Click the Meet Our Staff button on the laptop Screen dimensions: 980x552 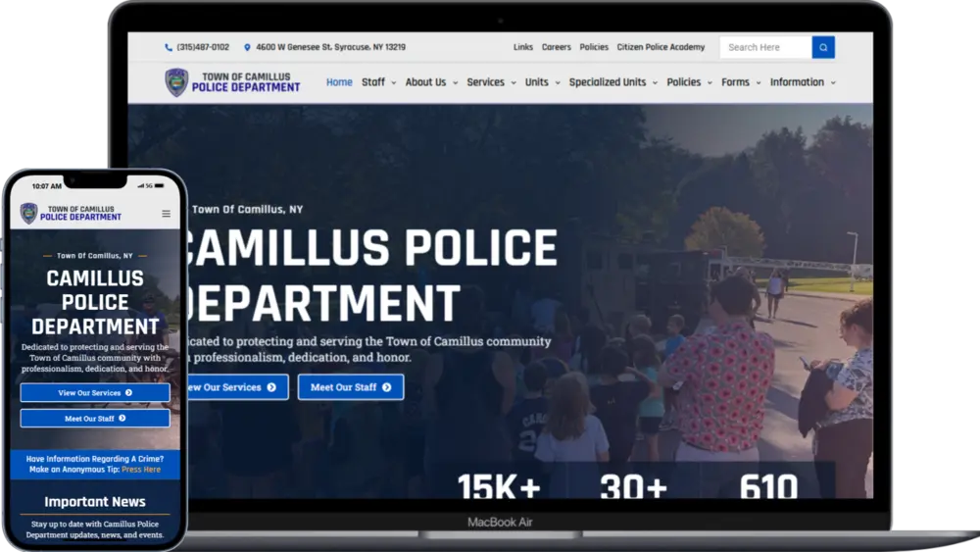click(x=351, y=387)
